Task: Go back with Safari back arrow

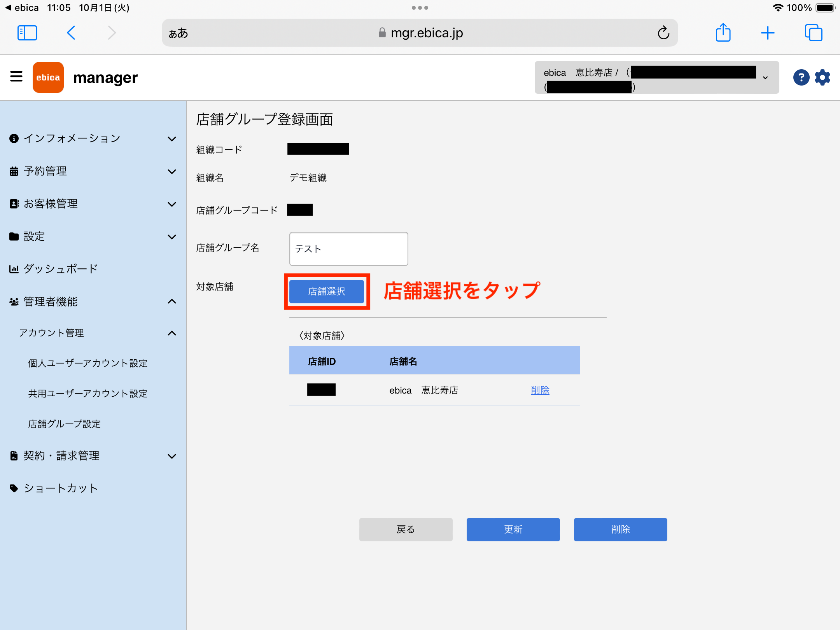Action: tap(71, 33)
